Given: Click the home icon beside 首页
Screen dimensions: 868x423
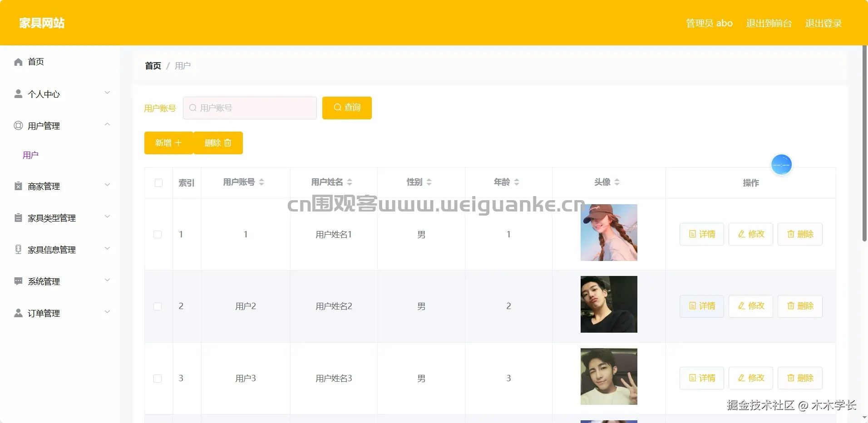Looking at the screenshot, I should point(18,62).
